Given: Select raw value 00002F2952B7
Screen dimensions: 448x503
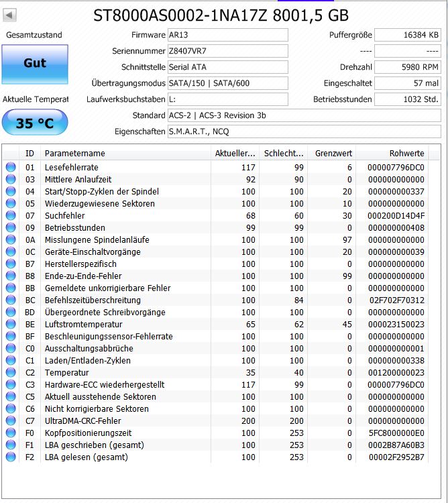Looking at the screenshot, I should tap(396, 457).
